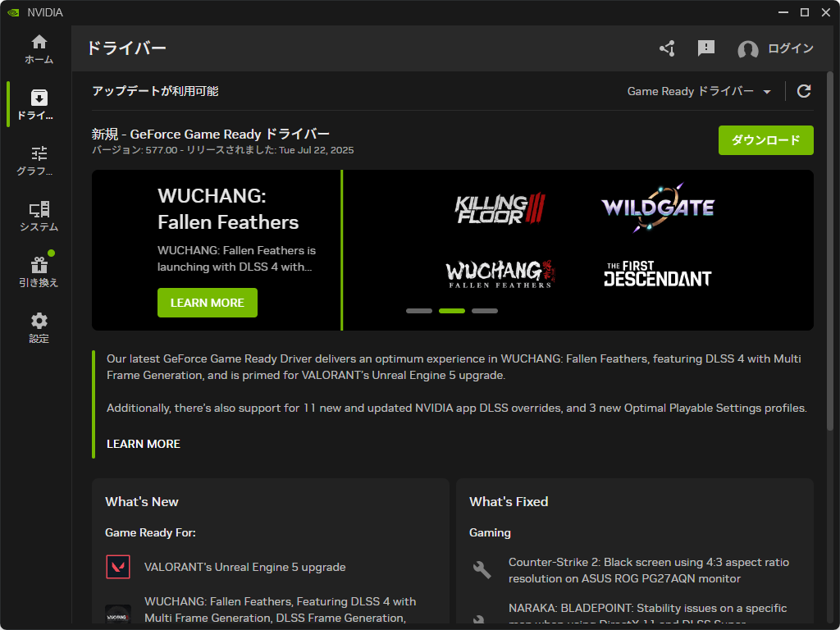The width and height of the screenshot is (840, 630).
Task: Open the feedback icon next to share
Action: tap(705, 48)
